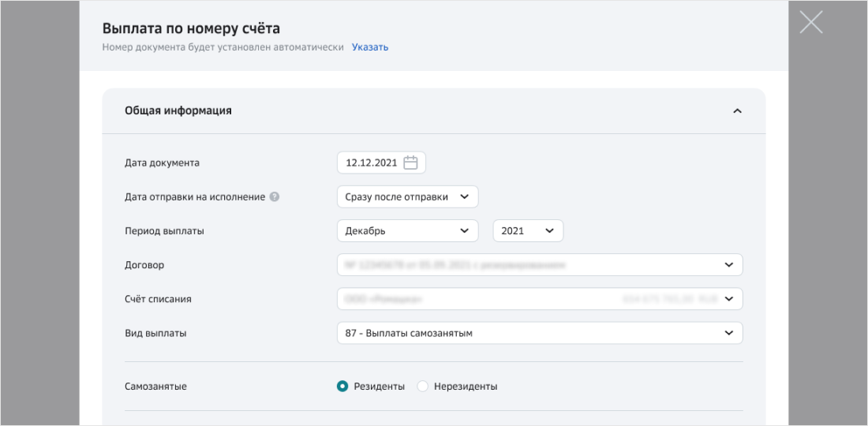Click the Общая информация section heading
This screenshot has height=426, width=868.
178,111
